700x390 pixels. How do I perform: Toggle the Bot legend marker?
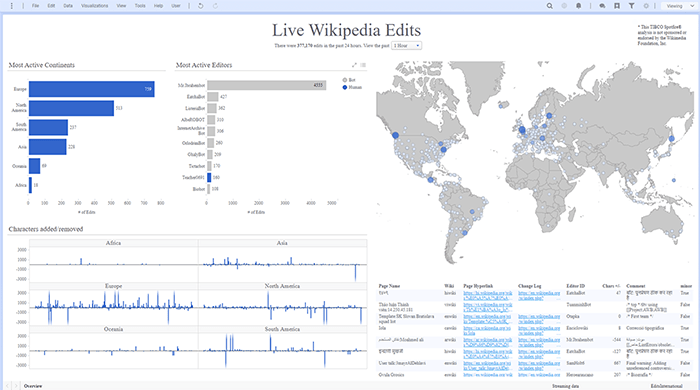(x=345, y=80)
